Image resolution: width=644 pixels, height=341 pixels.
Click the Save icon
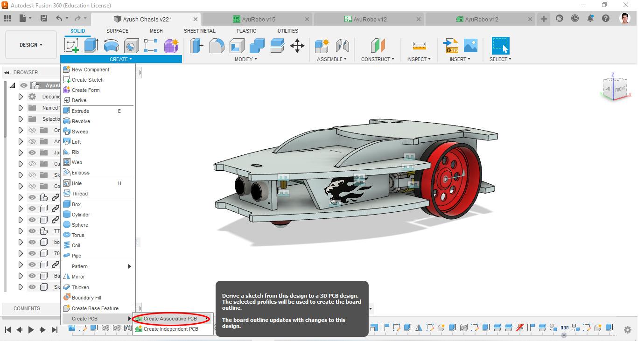coord(43,18)
